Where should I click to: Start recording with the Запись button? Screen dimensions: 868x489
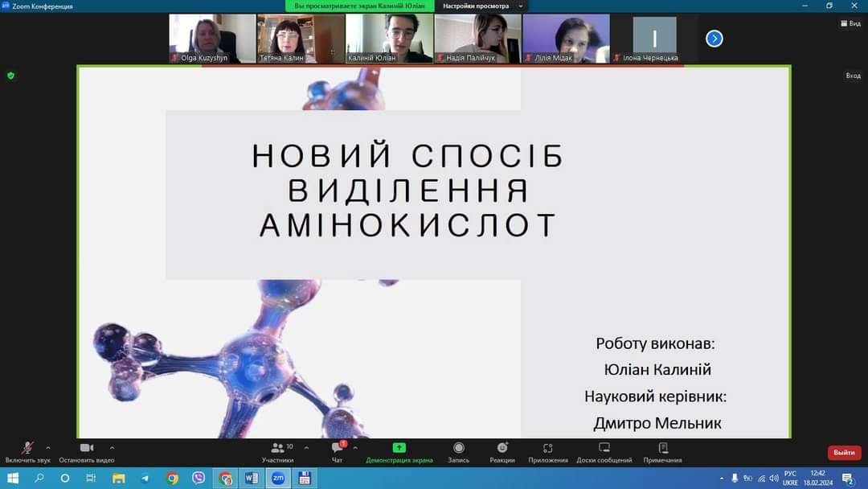pyautogui.click(x=458, y=452)
